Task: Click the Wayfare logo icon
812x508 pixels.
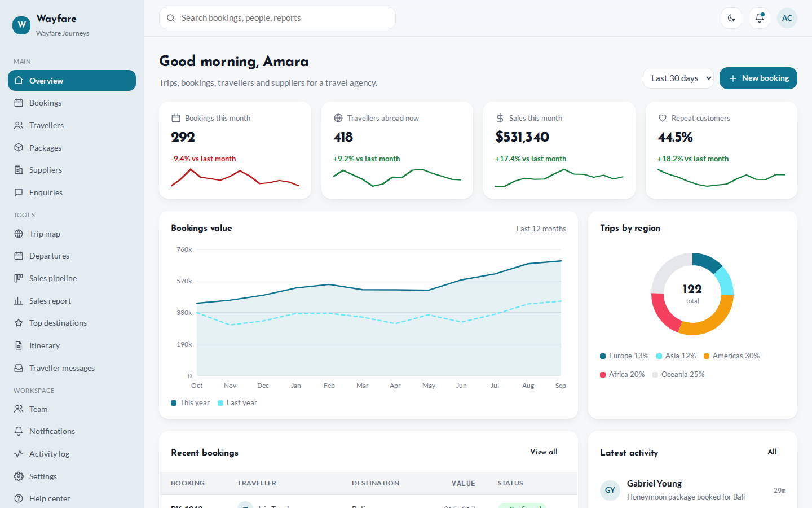Action: point(21,25)
